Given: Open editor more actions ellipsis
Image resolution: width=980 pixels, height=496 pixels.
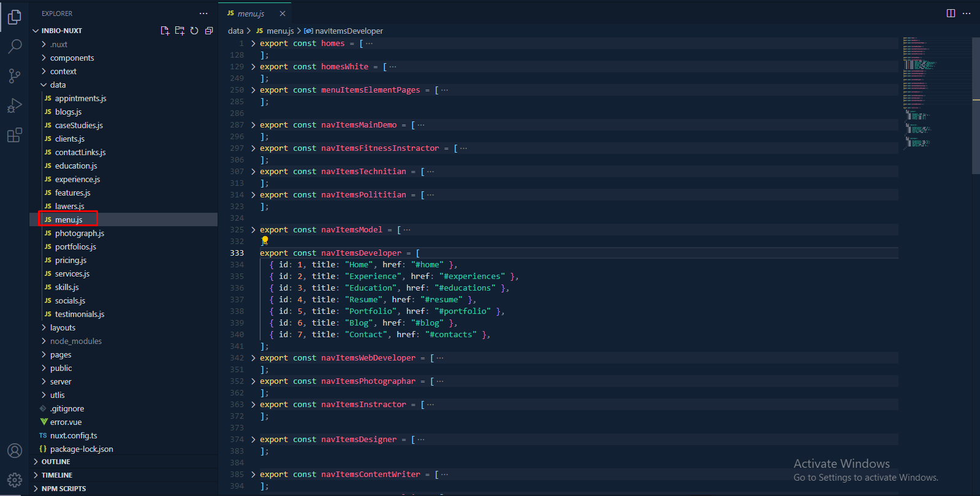Looking at the screenshot, I should click(967, 13).
